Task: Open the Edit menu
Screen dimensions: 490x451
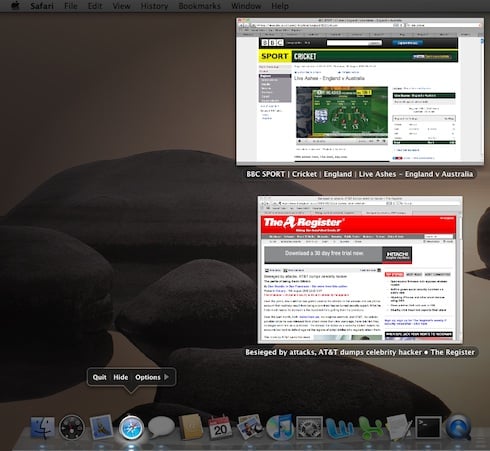Action: (x=95, y=6)
